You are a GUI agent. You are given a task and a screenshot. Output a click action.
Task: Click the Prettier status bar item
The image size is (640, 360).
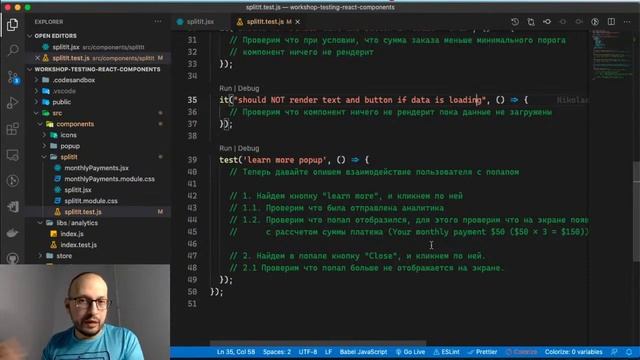[483, 352]
